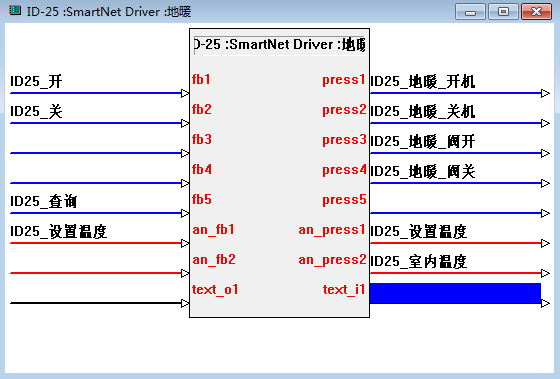Image resolution: width=560 pixels, height=379 pixels.
Task: Click the arrow connector at fb2 input
Action: [x=185, y=123]
